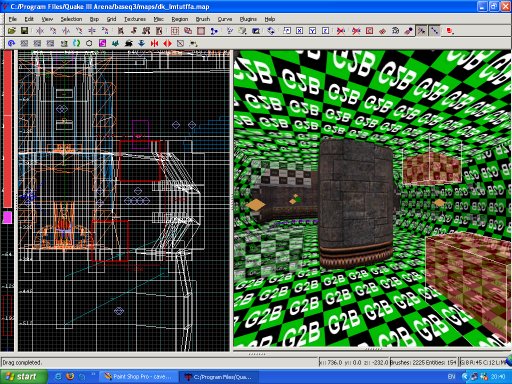This screenshot has height=384, width=512.
Task: Toggle cubic clipping of the camera view
Action: (256, 31)
